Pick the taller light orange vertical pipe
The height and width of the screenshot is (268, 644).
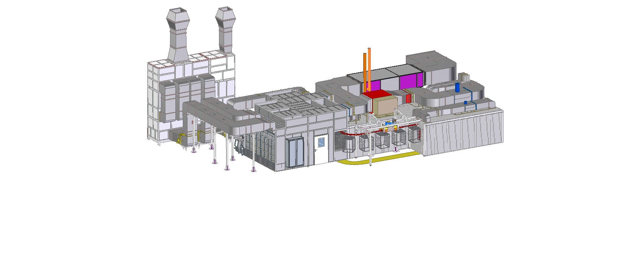(x=369, y=69)
